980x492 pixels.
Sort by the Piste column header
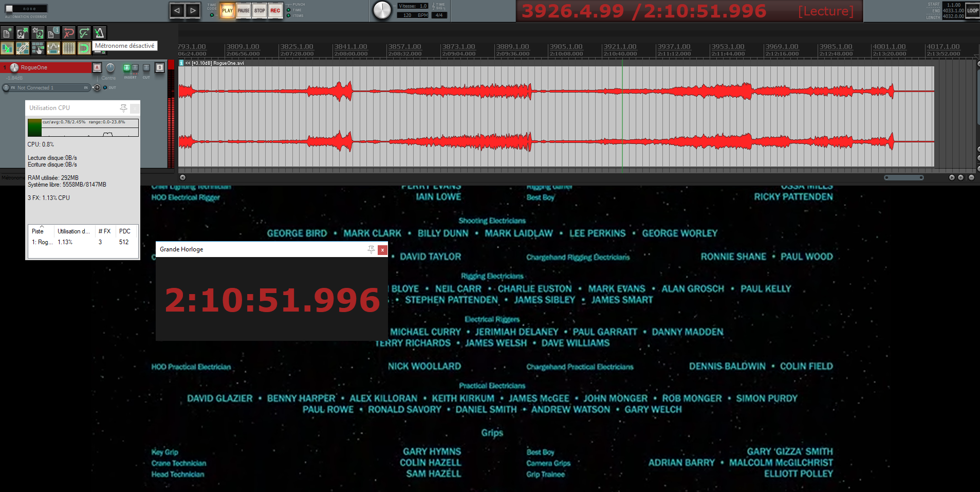[41, 231]
